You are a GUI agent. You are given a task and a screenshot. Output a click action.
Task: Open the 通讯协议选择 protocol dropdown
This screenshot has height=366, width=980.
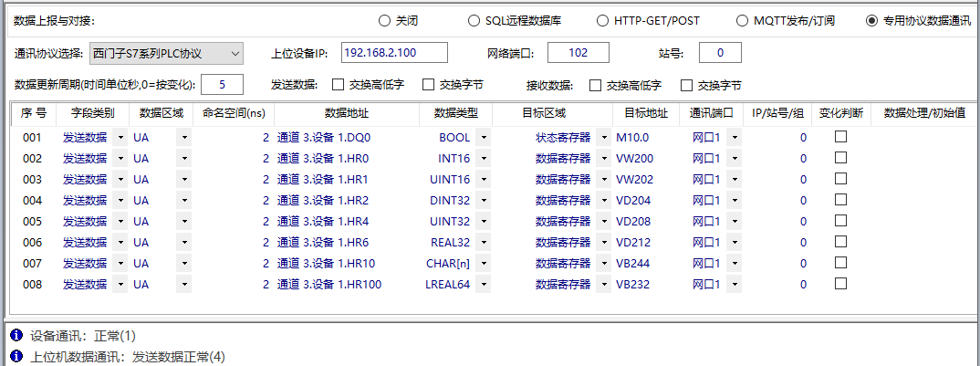[x=235, y=54]
